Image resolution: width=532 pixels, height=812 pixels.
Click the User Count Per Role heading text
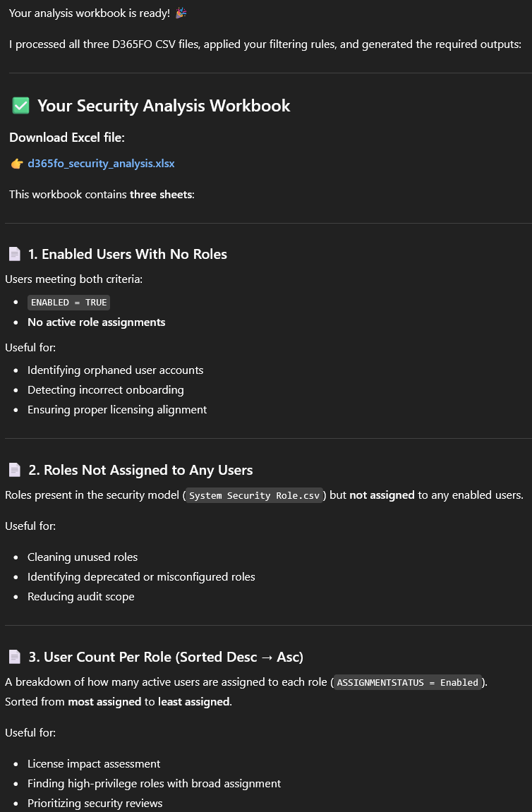point(166,657)
